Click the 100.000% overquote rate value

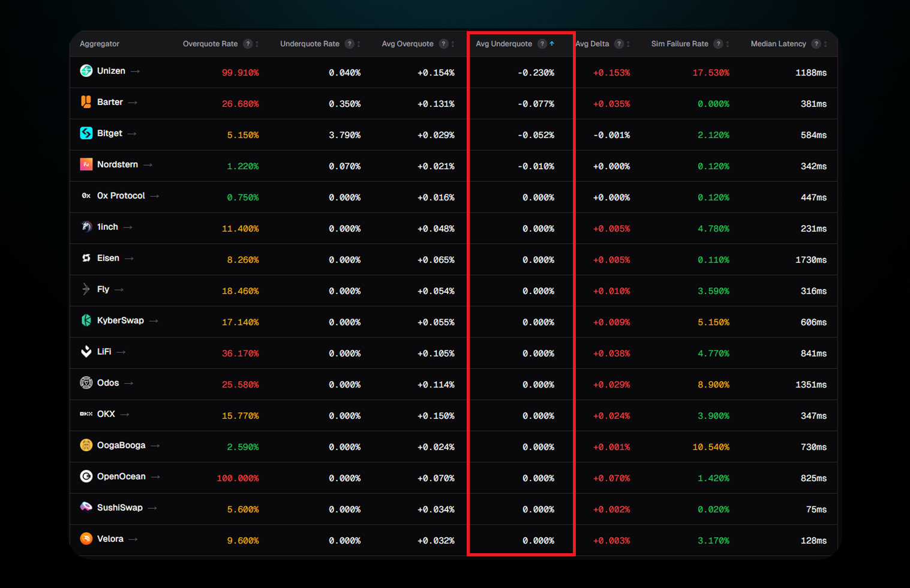(x=238, y=478)
